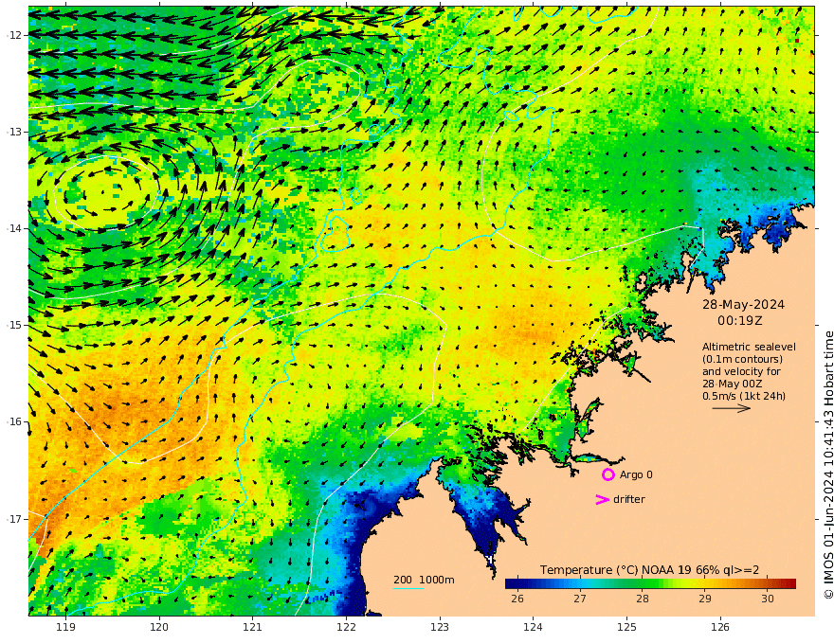834x644 pixels.
Task: Click the latitude axis label -16
Action: (x=14, y=421)
